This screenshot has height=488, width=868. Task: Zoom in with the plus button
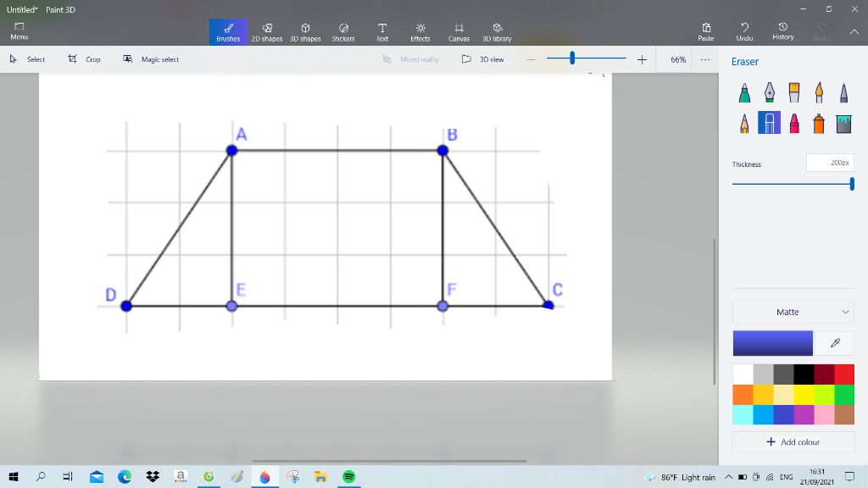click(642, 59)
